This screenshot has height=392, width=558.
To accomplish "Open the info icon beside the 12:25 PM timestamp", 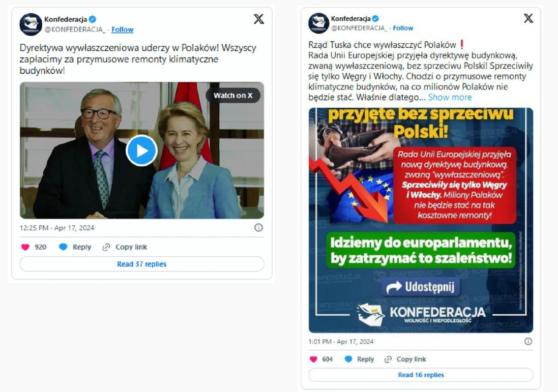I will click(x=259, y=228).
